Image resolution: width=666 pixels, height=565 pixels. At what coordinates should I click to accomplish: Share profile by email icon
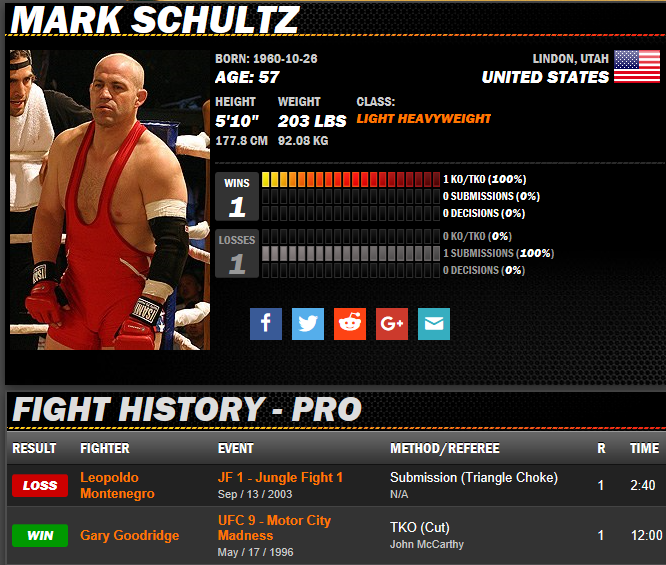434,324
